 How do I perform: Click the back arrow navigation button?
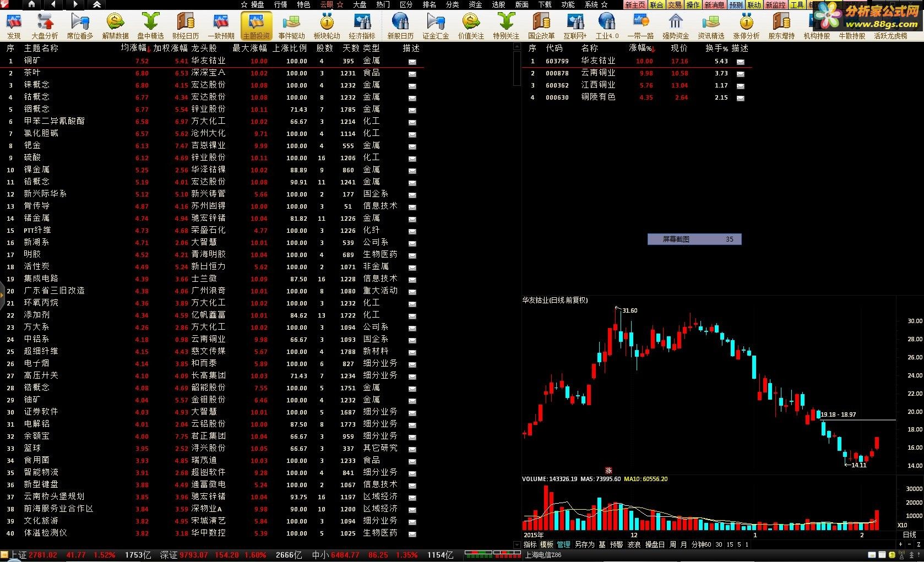coord(53,4)
